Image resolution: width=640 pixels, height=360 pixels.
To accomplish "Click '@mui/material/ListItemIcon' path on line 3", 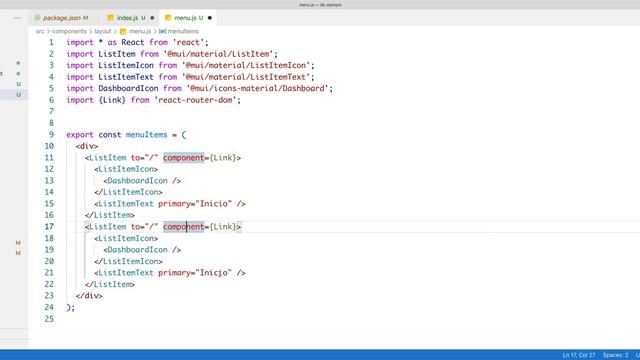I will 246,65.
